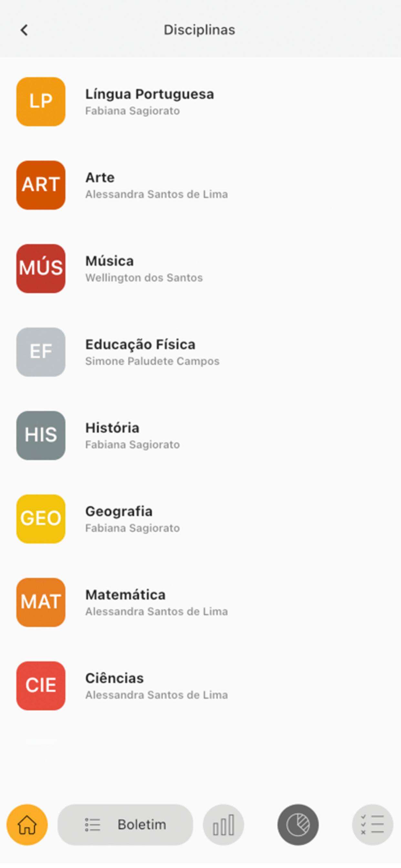
Task: Tap the red CIE subject icon
Action: tap(41, 686)
